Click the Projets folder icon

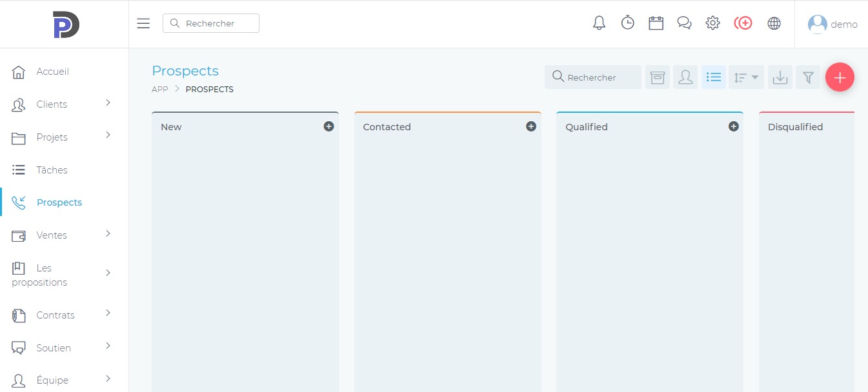(19, 138)
